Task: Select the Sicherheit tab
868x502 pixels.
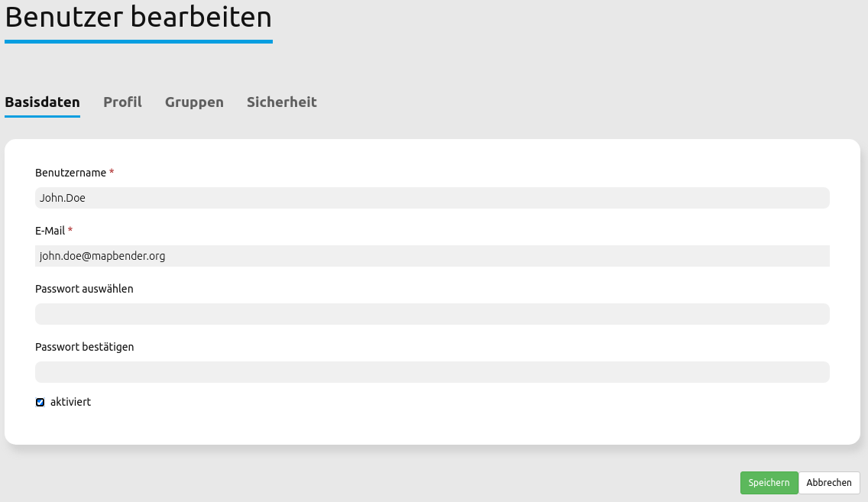Action: (x=281, y=102)
